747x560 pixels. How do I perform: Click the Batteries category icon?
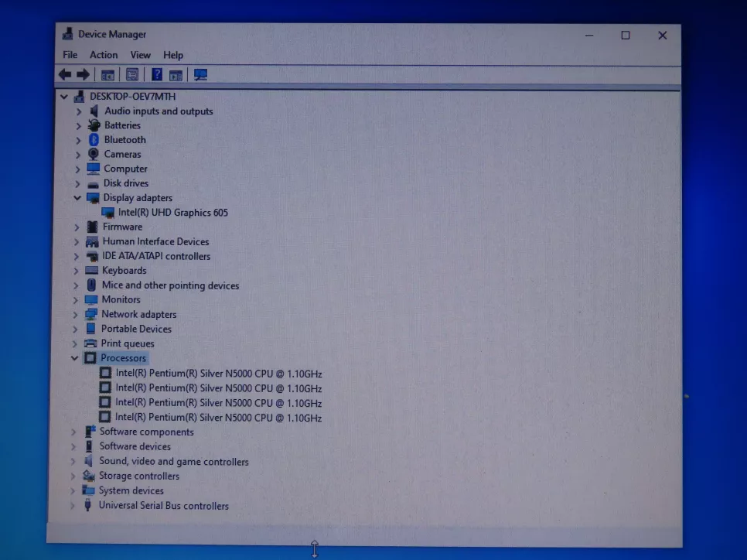click(x=94, y=125)
